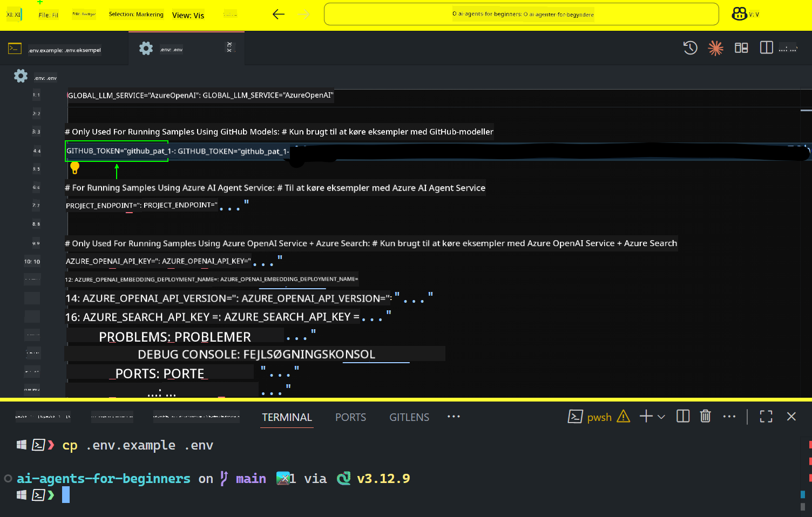Click the Azure AI Agent Service comment
Screen dimensions: 812x517
coord(275,188)
